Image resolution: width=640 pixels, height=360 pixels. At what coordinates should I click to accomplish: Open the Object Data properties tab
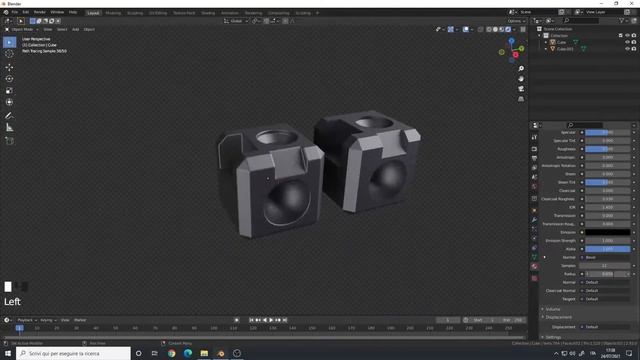coord(534,257)
